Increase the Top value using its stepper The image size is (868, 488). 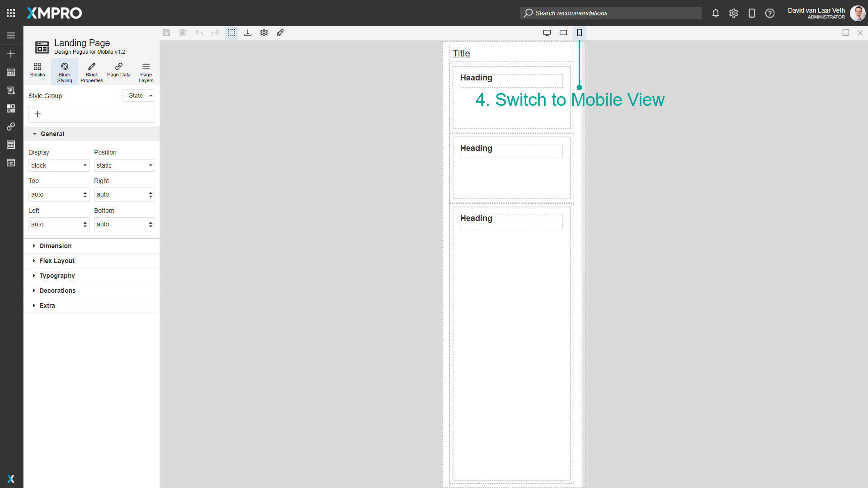coord(85,192)
